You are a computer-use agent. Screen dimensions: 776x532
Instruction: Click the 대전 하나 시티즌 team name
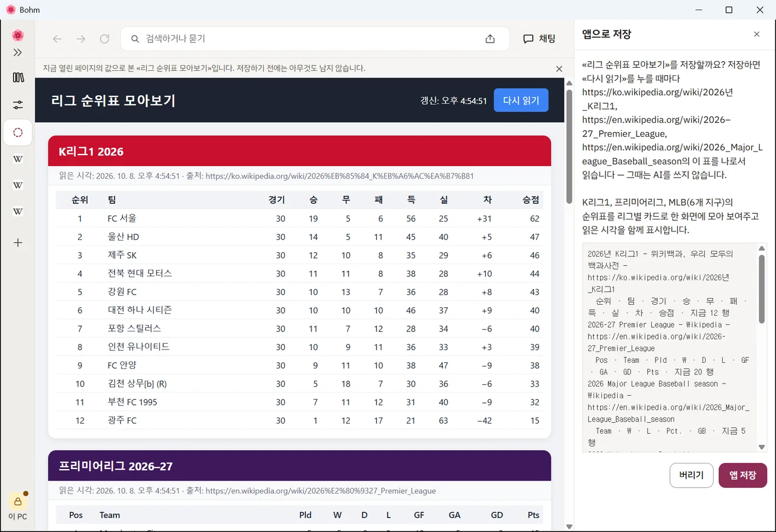tap(139, 310)
